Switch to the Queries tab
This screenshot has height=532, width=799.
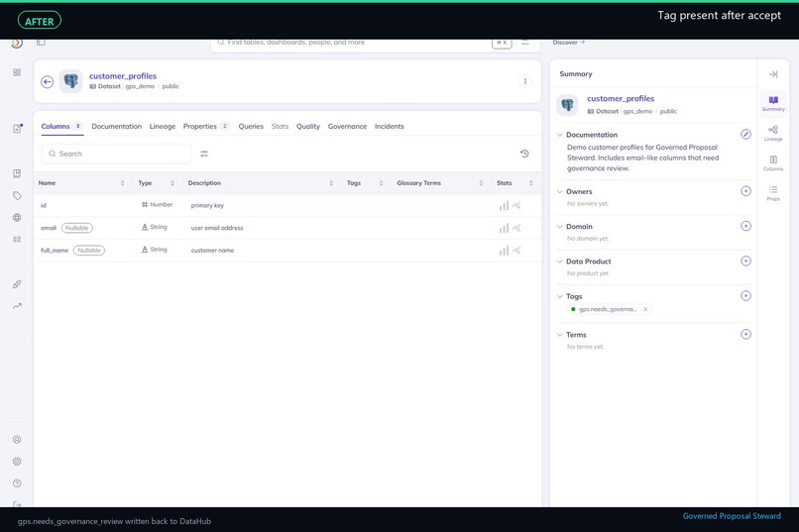[x=251, y=126]
